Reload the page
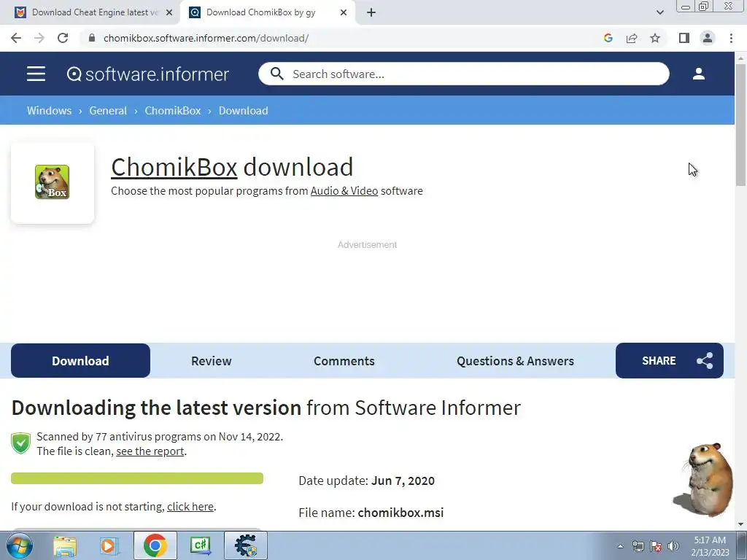 (63, 38)
